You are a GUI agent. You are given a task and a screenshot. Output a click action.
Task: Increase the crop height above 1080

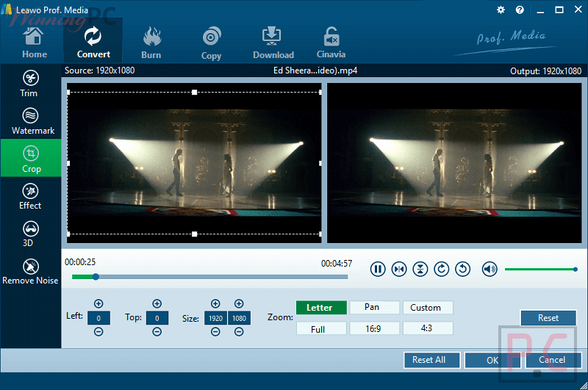[x=239, y=303]
